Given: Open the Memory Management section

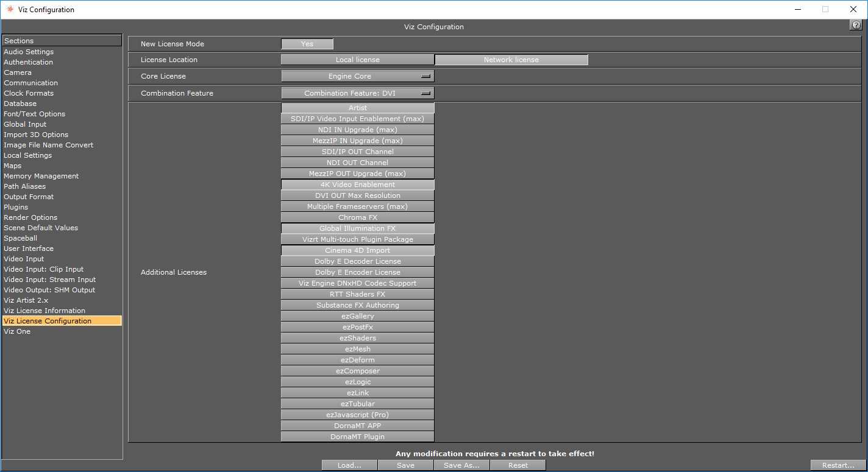Looking at the screenshot, I should point(62,176).
